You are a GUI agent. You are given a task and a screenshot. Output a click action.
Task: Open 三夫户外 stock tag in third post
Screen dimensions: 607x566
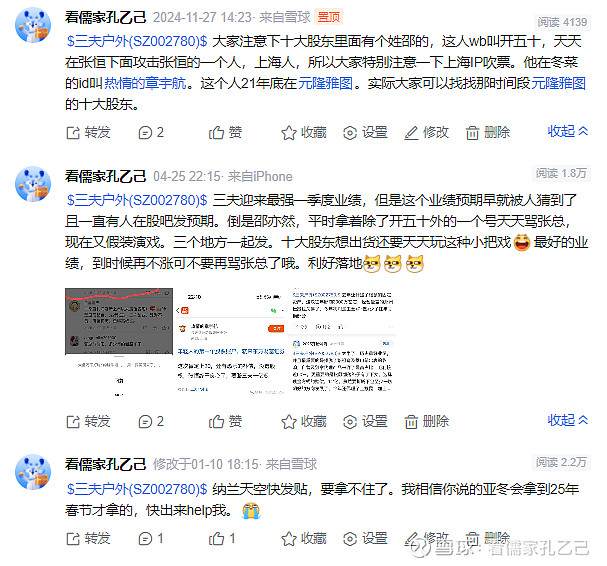[137, 489]
